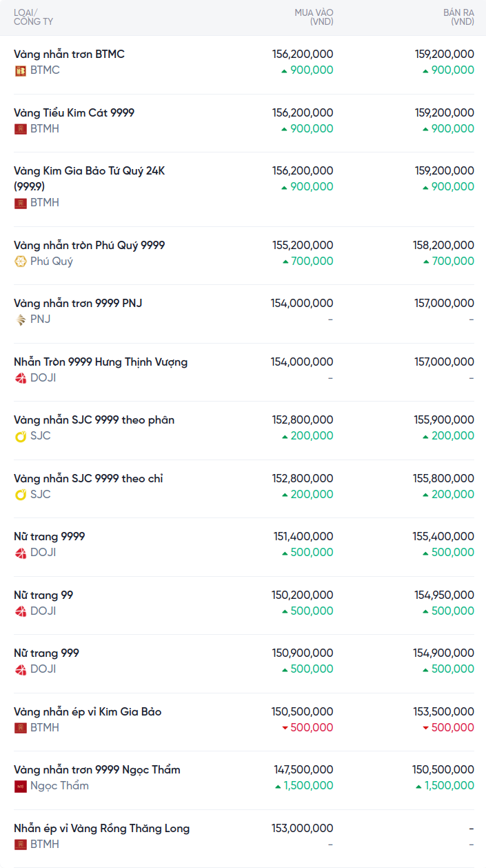The width and height of the screenshot is (486, 868).
Task: Click DOJI logo under Nữ trang 99
Action: point(21,611)
